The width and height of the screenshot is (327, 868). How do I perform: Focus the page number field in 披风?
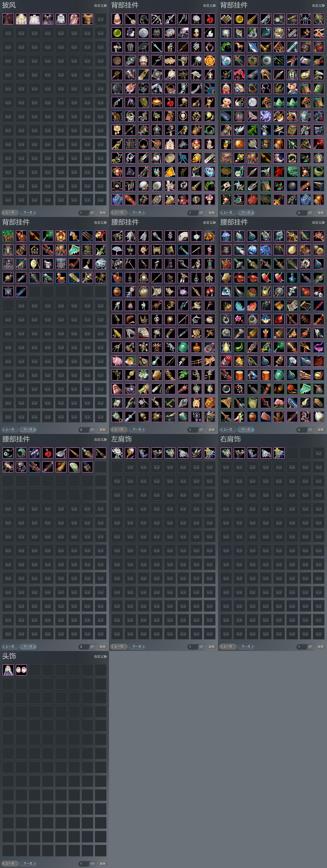[83, 213]
